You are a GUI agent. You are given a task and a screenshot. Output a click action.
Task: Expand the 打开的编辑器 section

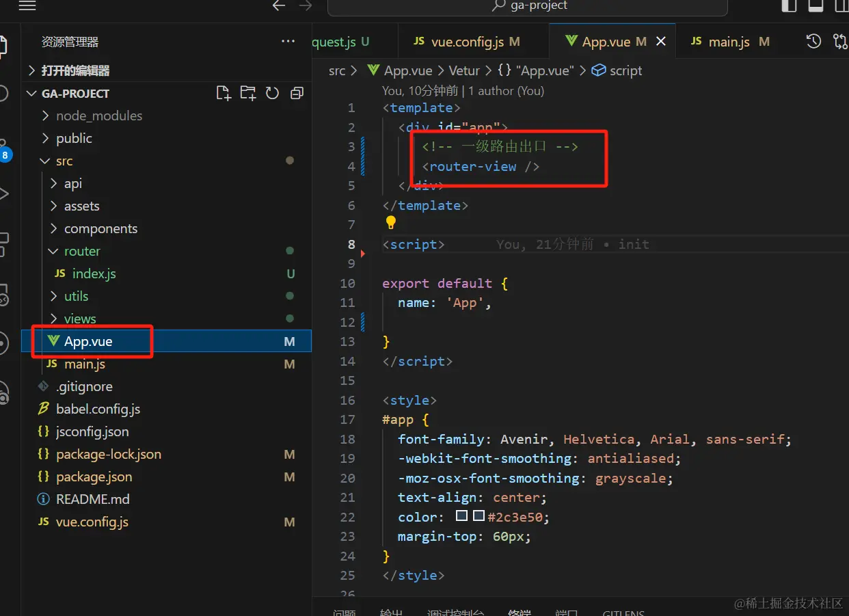[75, 70]
